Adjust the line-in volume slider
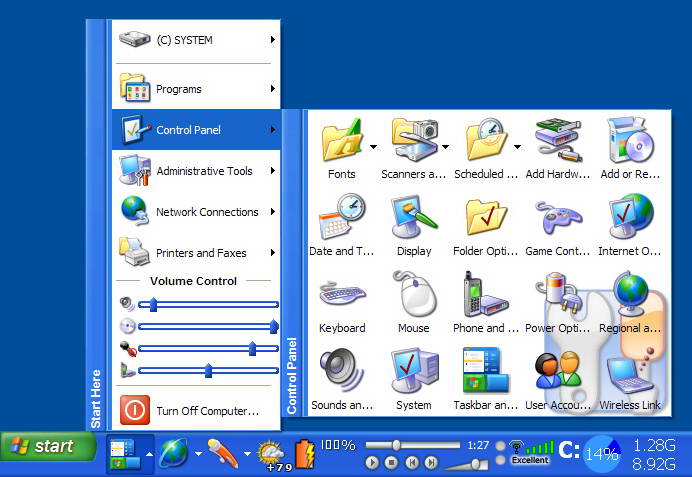 208,371
